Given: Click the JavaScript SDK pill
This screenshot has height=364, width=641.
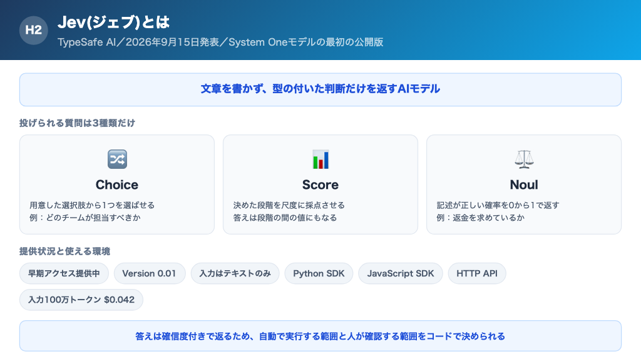Looking at the screenshot, I should click(x=401, y=273).
